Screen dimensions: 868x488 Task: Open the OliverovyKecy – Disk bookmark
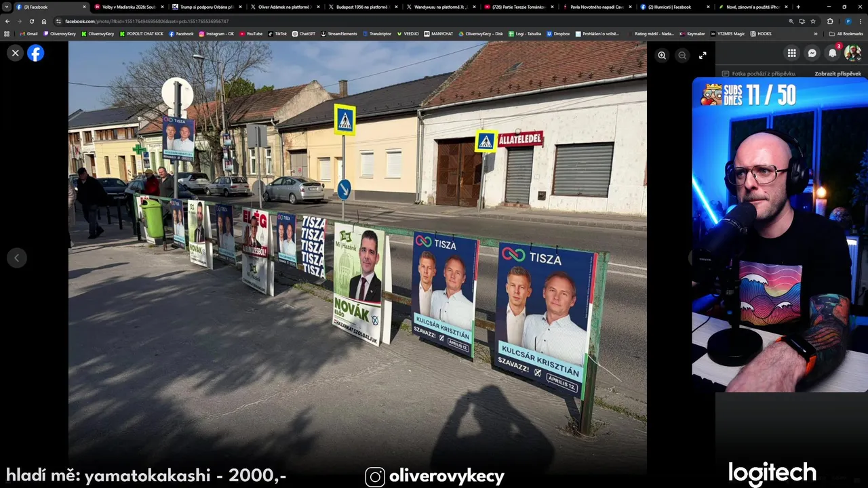pos(481,33)
